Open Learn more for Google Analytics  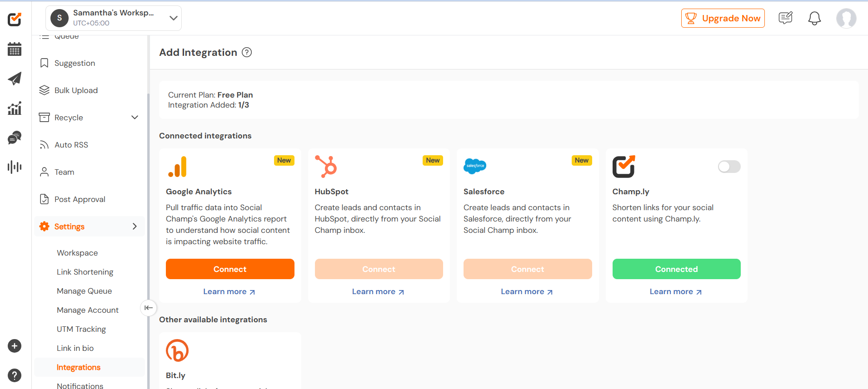point(229,291)
